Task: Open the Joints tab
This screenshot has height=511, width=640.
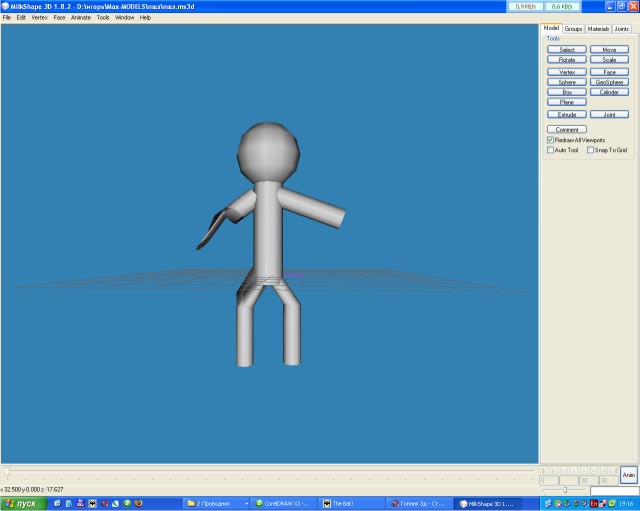Action: [x=622, y=29]
